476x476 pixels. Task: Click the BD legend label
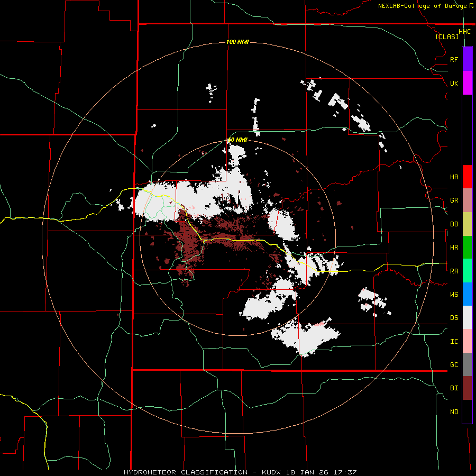tap(454, 224)
